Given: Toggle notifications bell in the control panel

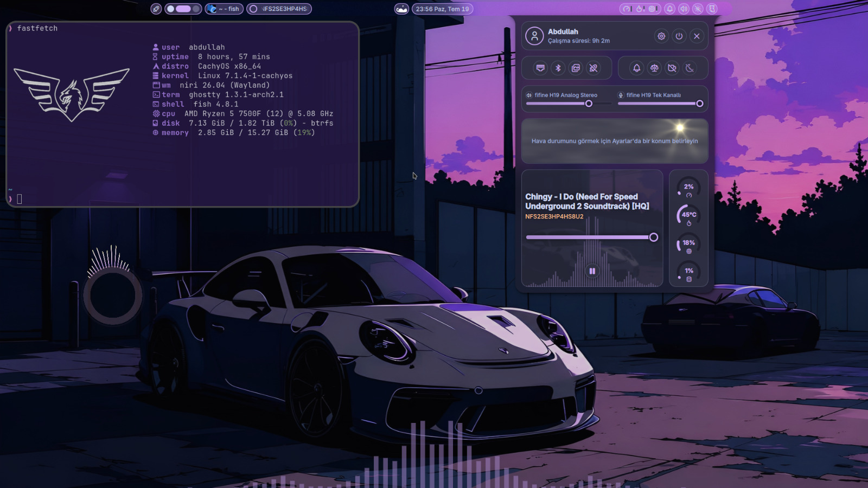Looking at the screenshot, I should [x=637, y=68].
